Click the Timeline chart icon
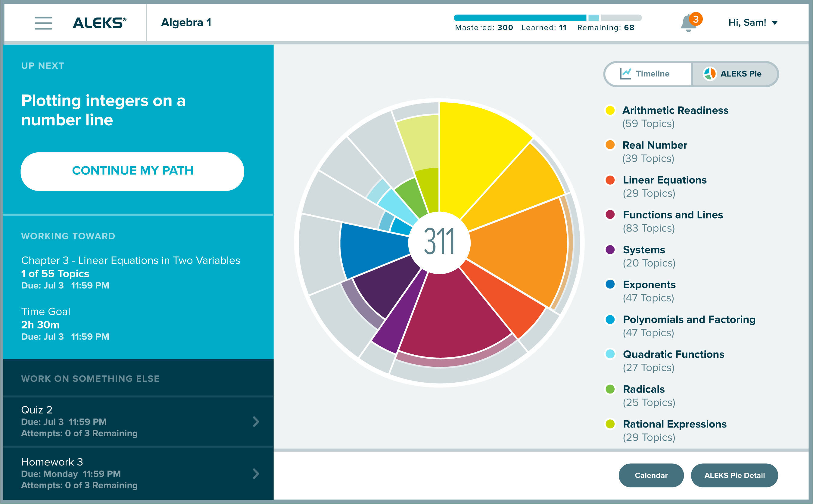813x504 pixels. [625, 74]
